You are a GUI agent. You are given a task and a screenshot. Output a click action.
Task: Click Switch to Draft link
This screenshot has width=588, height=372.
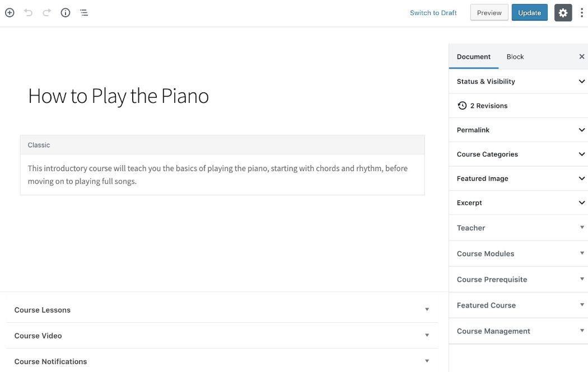pyautogui.click(x=433, y=13)
